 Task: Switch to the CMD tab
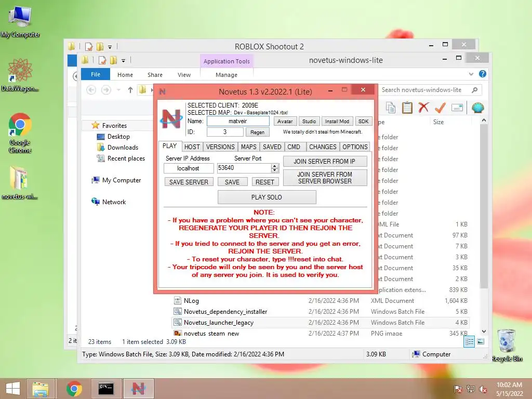click(294, 147)
